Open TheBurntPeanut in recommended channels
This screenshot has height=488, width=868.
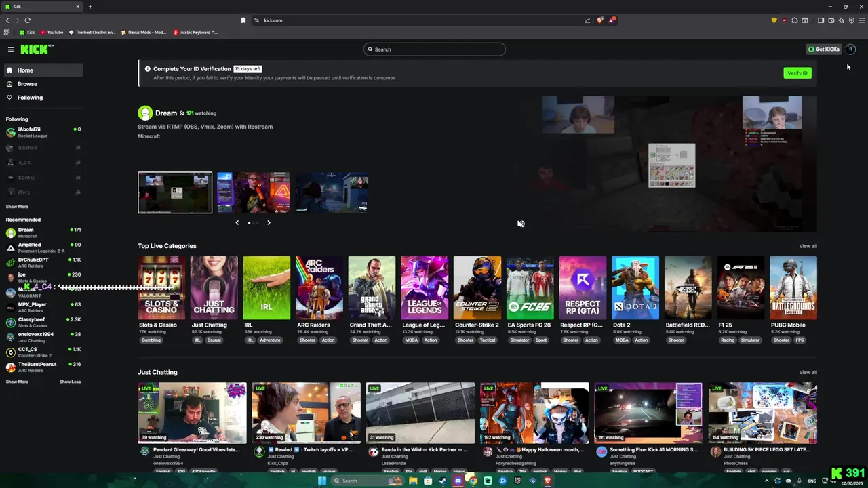(x=43, y=367)
